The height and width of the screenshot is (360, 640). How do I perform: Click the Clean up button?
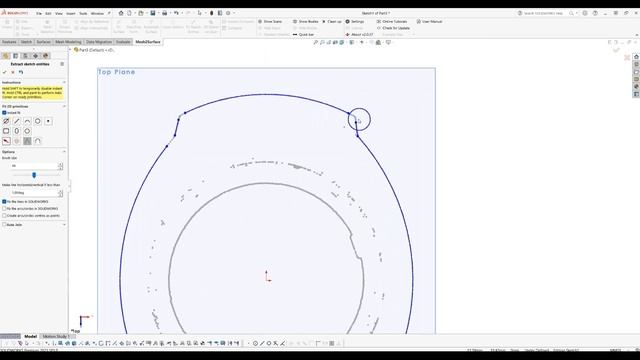click(332, 22)
